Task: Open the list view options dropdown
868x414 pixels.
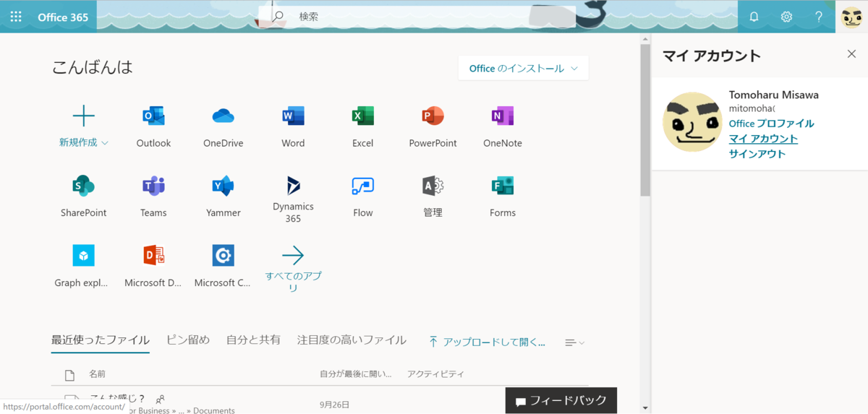Action: pos(575,342)
